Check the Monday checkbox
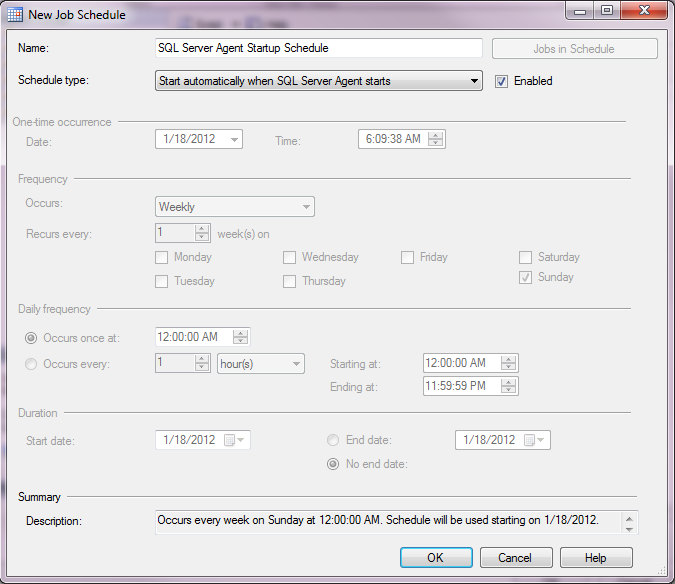Image resolution: width=675 pixels, height=584 pixels. 161,257
